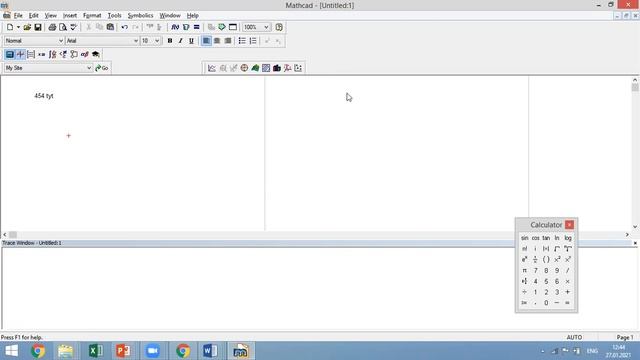
Task: Click the Go button
Action: coord(102,68)
